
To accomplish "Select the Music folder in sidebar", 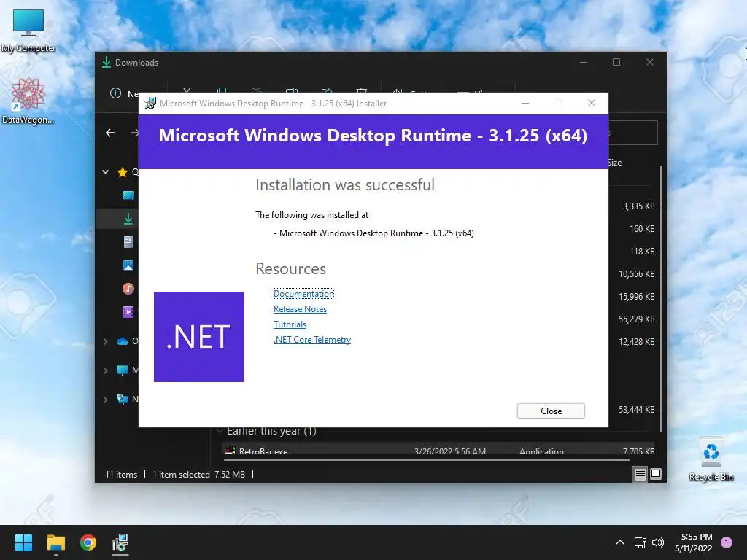I will (128, 289).
